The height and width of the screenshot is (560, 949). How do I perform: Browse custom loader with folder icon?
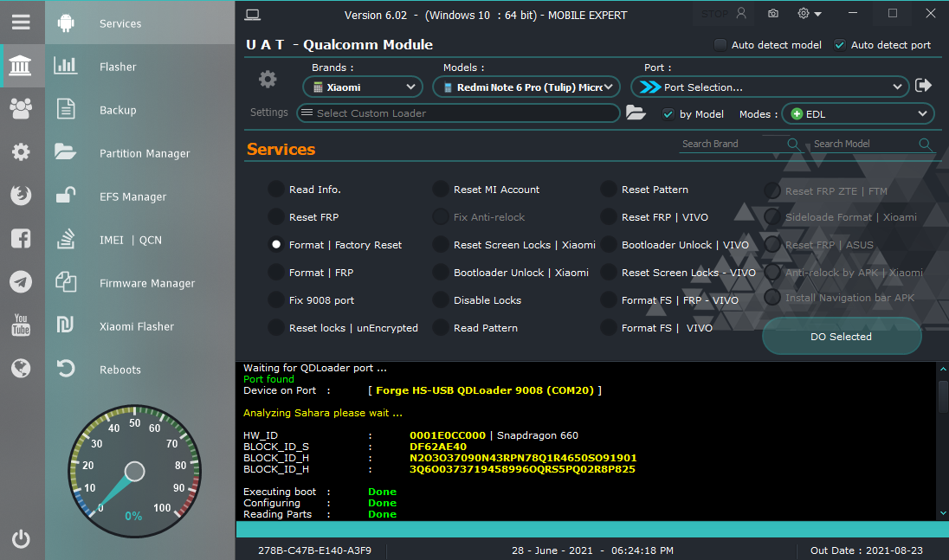tap(636, 113)
